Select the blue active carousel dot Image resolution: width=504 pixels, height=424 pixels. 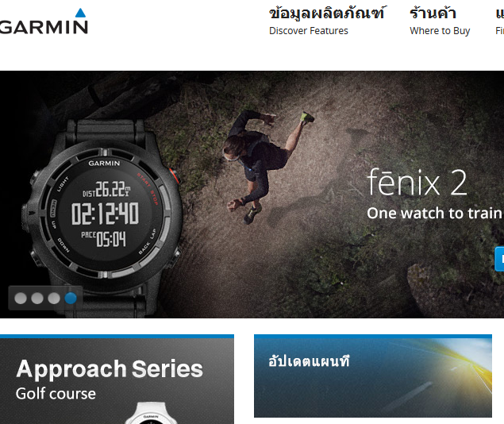71,299
